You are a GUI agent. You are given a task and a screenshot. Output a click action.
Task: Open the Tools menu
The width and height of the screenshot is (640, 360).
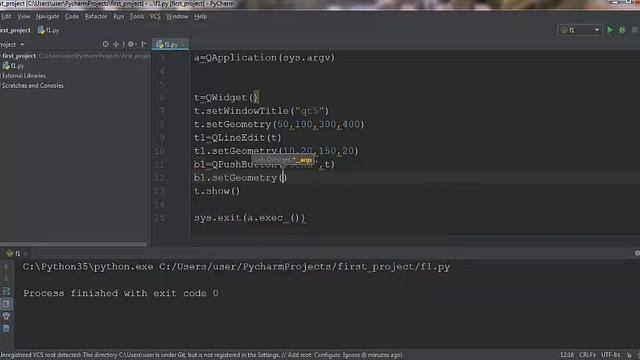pos(137,16)
